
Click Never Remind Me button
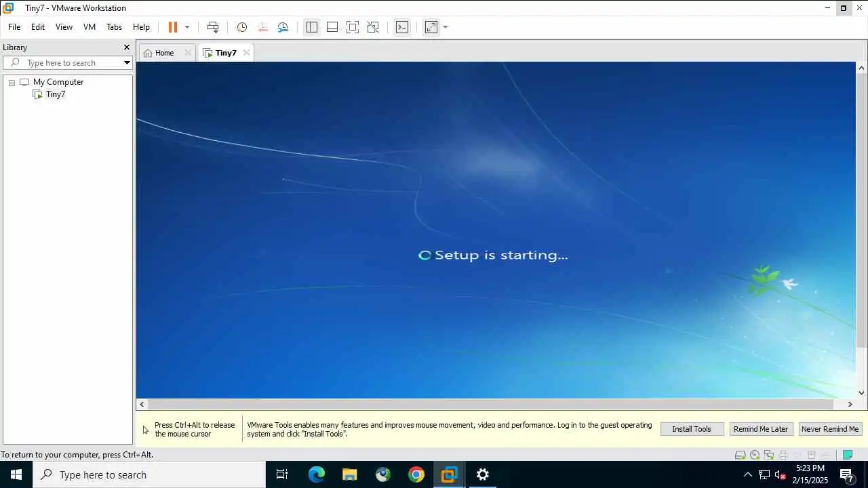(830, 429)
